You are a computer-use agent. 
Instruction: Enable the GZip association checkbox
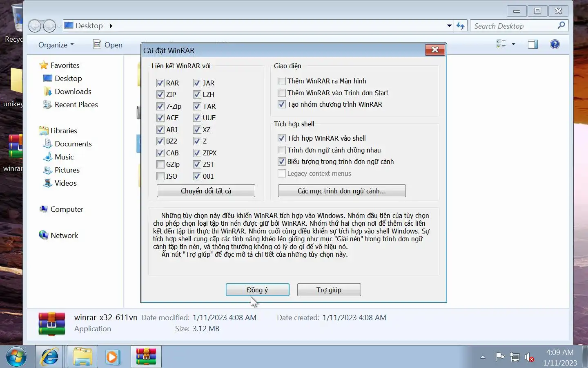tap(160, 164)
